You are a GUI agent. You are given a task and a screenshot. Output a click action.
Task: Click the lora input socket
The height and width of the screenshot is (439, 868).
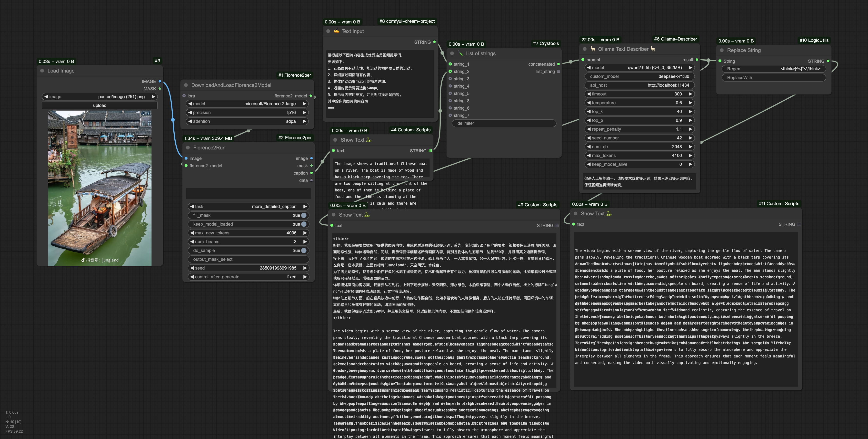184,96
